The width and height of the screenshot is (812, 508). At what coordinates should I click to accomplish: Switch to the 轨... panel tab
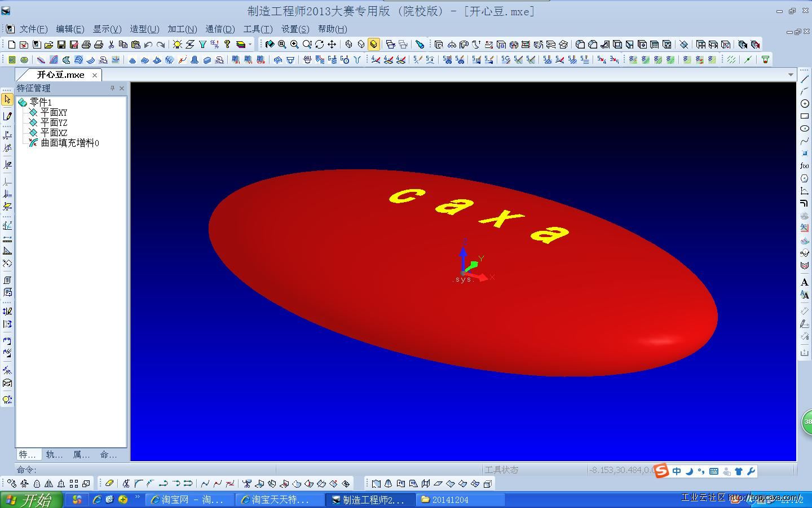point(54,454)
